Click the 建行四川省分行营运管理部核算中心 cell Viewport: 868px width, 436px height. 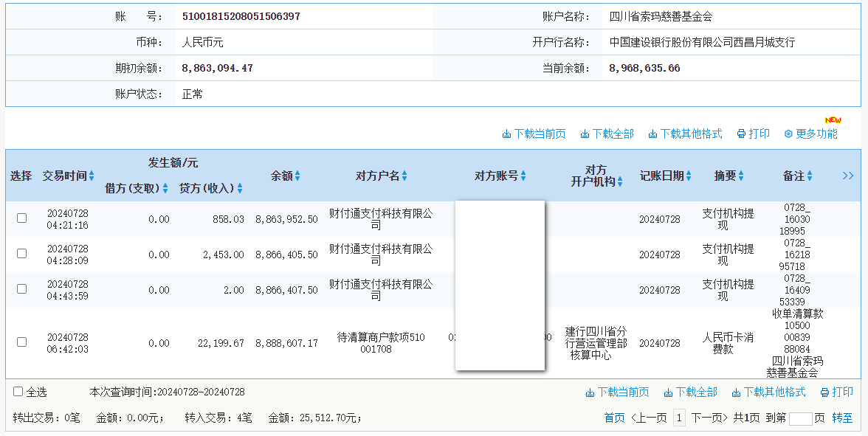click(x=596, y=343)
